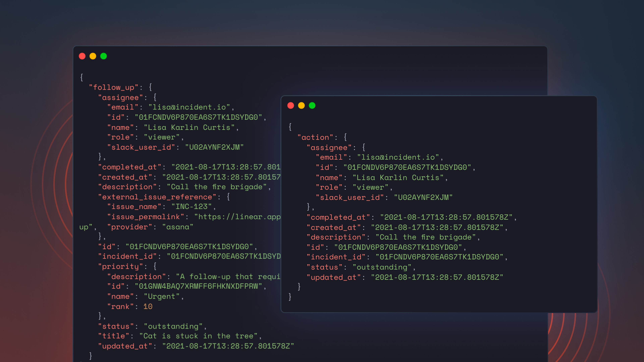Click the "Urgent" name value

pyautogui.click(x=162, y=296)
